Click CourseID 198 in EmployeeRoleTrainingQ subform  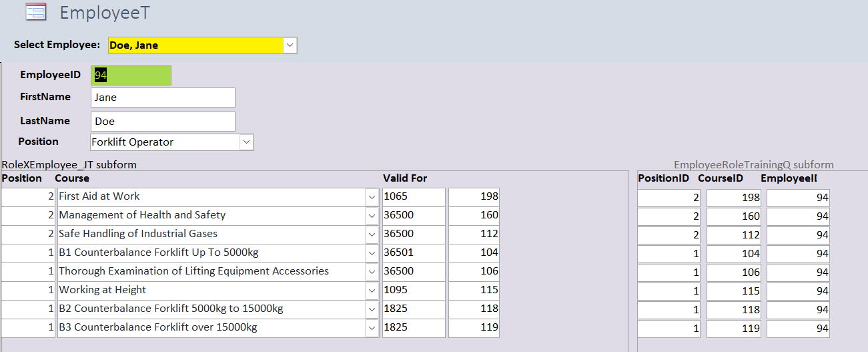(734, 198)
